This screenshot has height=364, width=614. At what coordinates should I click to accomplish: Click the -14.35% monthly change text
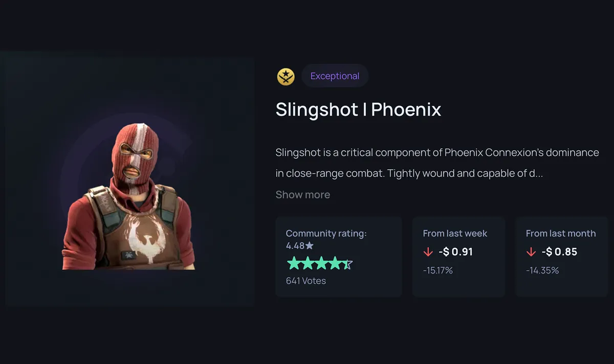[542, 270]
